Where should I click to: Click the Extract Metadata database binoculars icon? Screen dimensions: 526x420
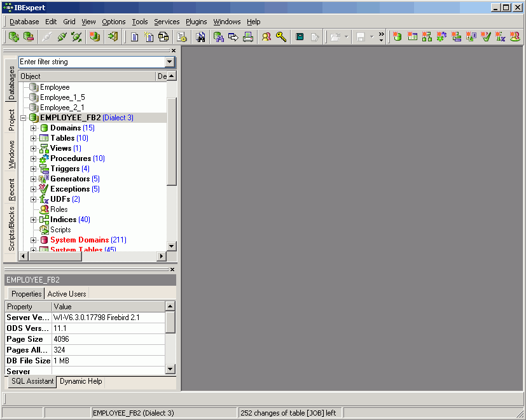click(x=218, y=37)
